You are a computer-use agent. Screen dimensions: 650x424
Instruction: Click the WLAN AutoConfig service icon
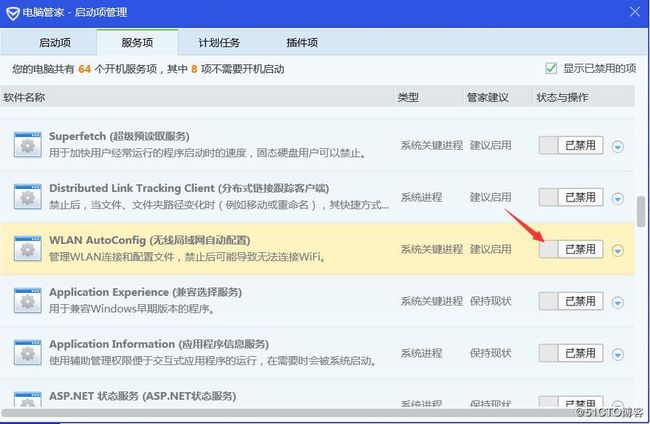click(27, 249)
